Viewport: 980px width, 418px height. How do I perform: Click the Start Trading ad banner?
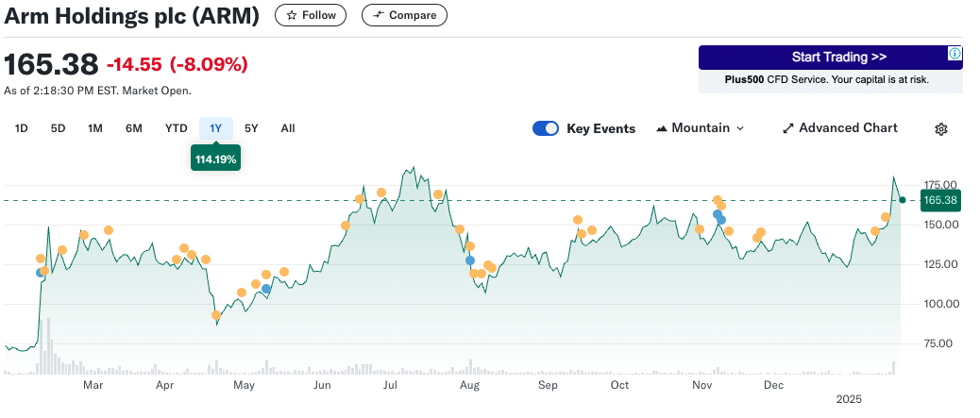point(830,58)
